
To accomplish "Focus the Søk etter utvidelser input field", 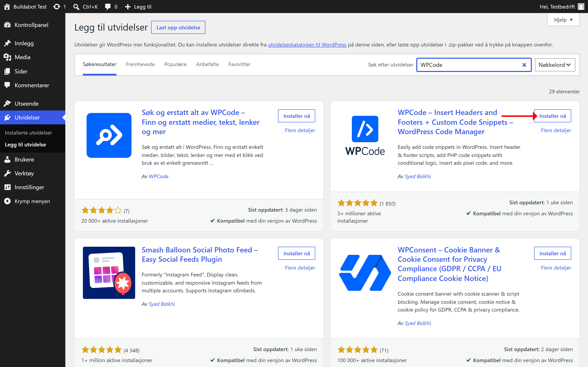I will (x=470, y=65).
